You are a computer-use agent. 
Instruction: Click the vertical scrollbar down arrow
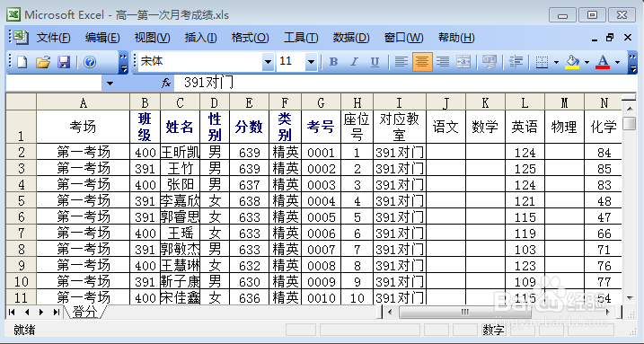tap(630, 297)
